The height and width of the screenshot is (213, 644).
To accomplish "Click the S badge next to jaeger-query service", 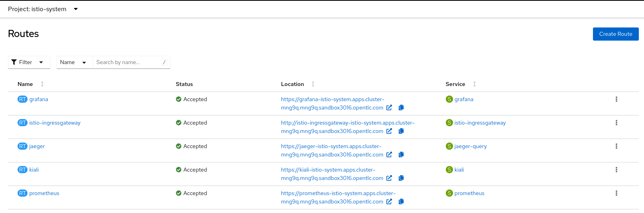I will pyautogui.click(x=449, y=146).
